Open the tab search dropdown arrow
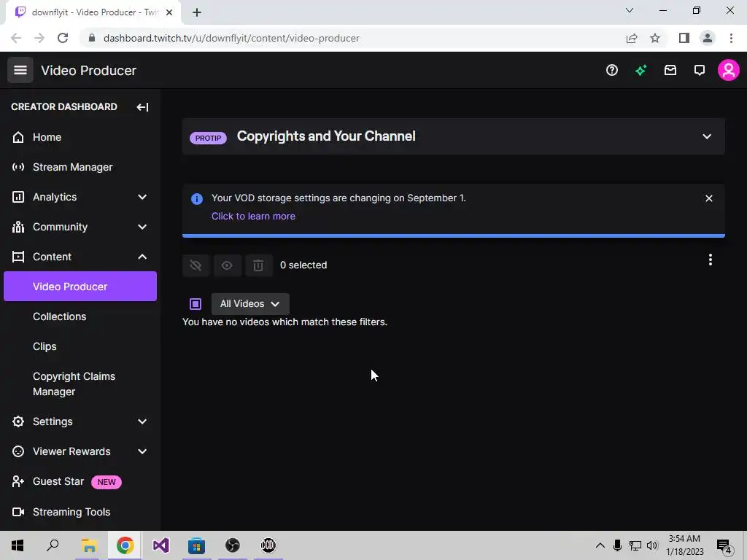 pyautogui.click(x=630, y=10)
